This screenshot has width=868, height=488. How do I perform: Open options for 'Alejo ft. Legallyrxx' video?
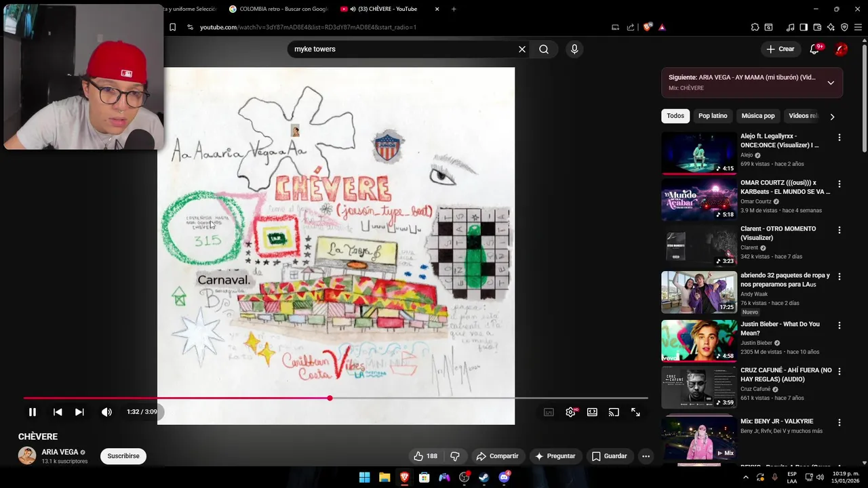pyautogui.click(x=840, y=138)
